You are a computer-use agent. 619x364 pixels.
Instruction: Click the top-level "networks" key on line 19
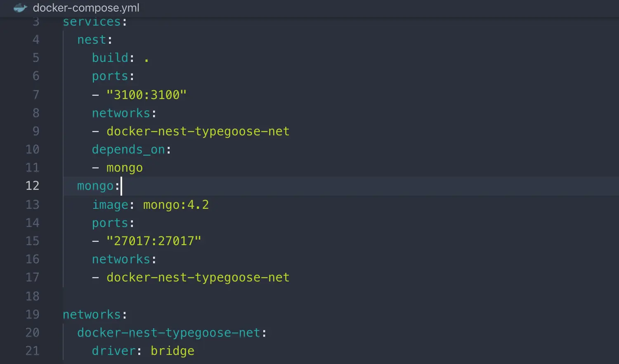pos(92,314)
